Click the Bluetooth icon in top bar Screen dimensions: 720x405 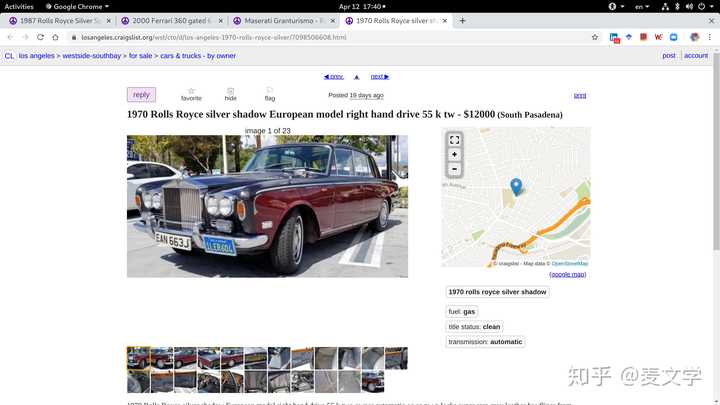point(677,6)
